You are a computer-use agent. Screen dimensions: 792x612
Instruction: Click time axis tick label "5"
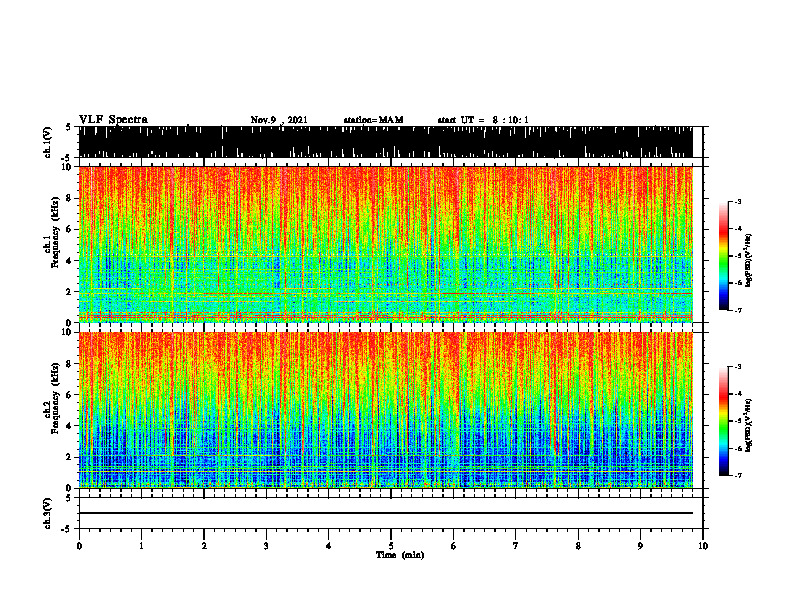391,546
